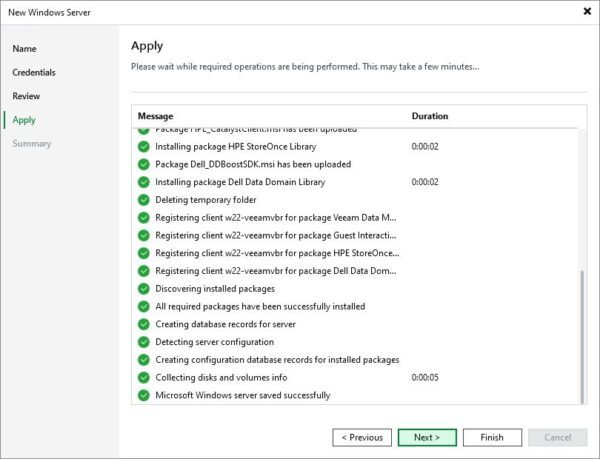Select 'Deleting temporary folder' message
This screenshot has width=600, height=459.
click(x=206, y=200)
